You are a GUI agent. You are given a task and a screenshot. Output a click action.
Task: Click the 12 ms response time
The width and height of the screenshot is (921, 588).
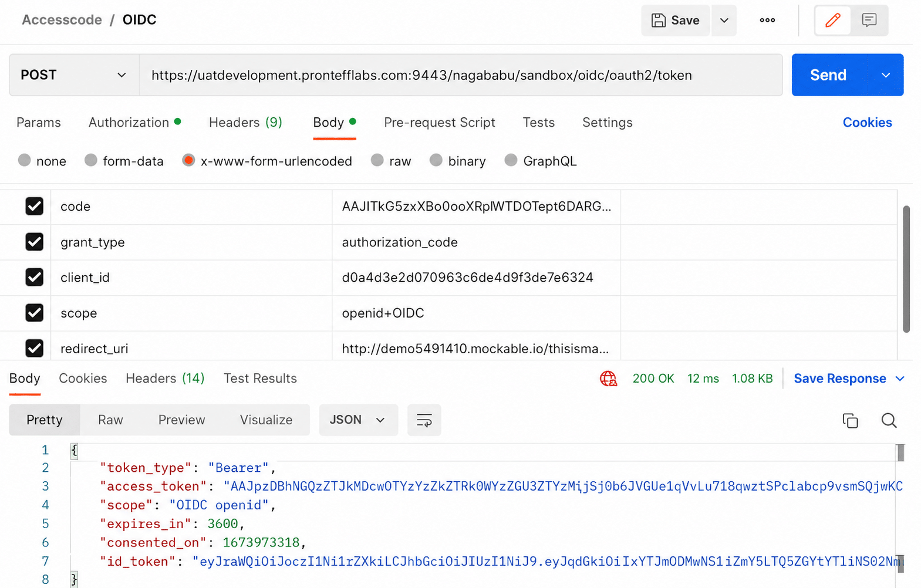pyautogui.click(x=703, y=379)
